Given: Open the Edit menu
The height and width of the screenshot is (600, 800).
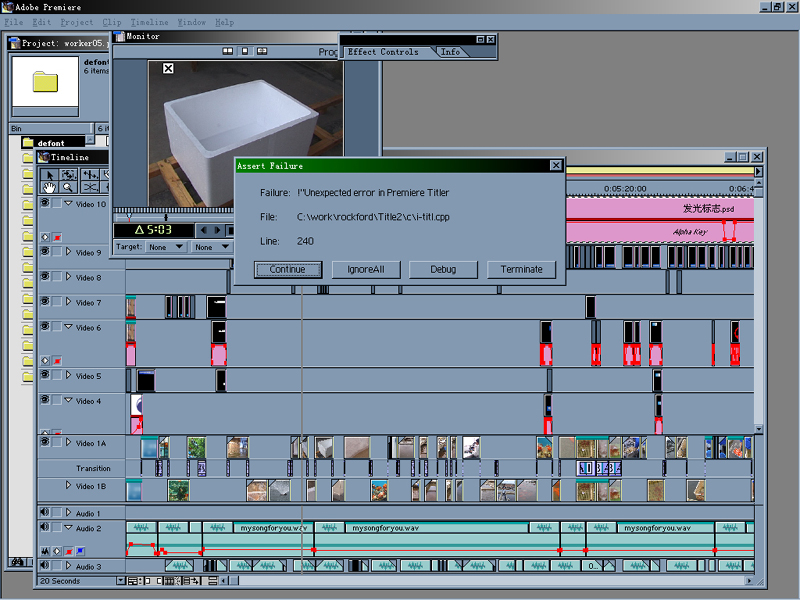Looking at the screenshot, I should (41, 22).
